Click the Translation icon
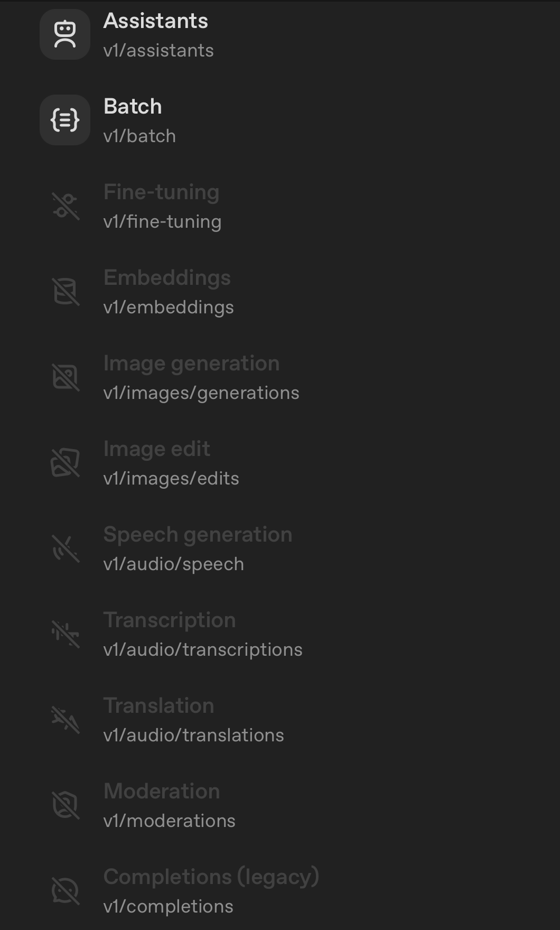The image size is (560, 930). coord(66,720)
